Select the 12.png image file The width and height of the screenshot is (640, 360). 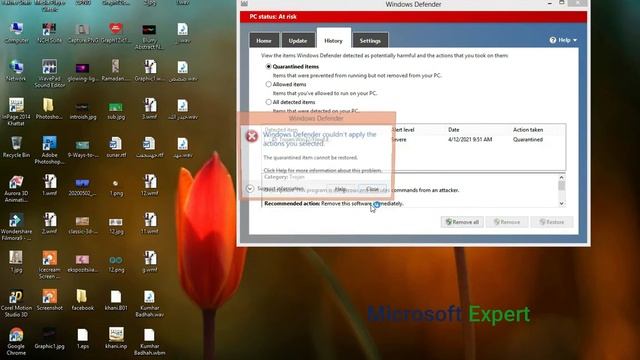point(116,263)
